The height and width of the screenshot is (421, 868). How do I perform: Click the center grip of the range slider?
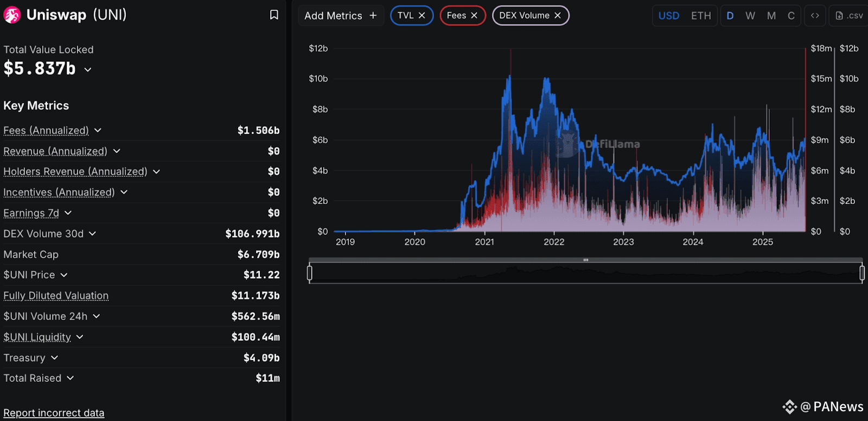pos(586,260)
